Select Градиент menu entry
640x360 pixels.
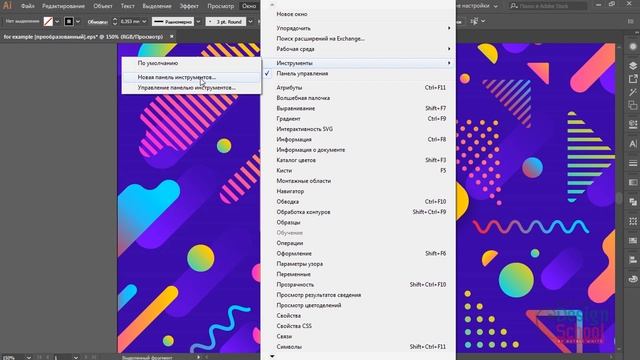(358, 119)
